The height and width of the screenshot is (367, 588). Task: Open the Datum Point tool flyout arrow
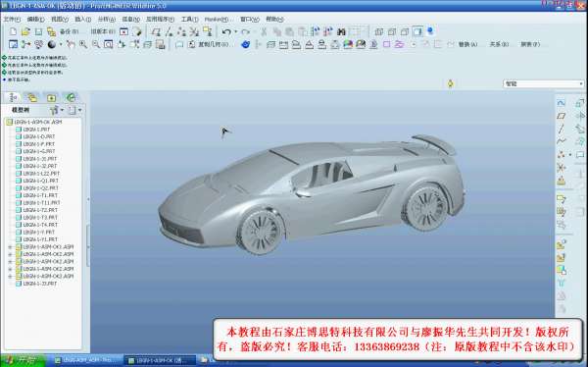570,154
